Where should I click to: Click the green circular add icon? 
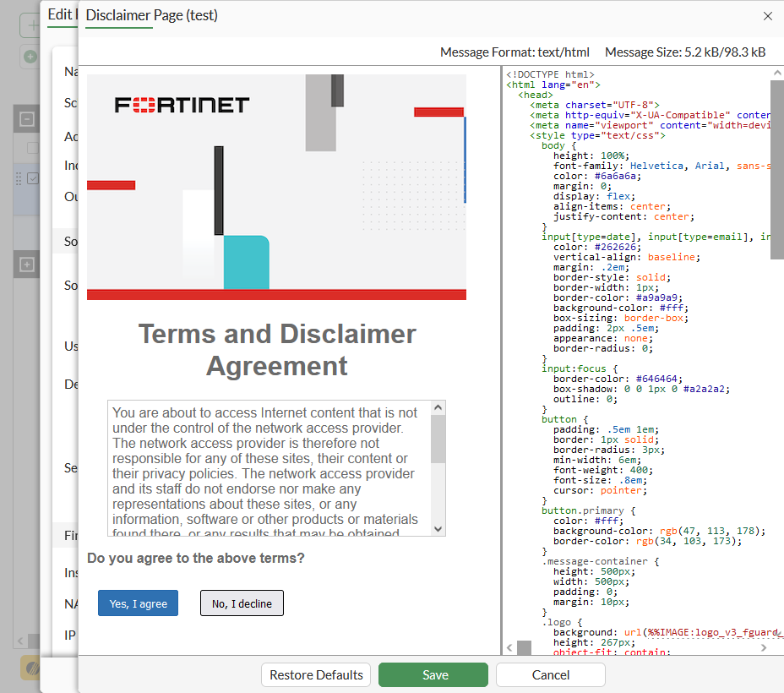30,57
